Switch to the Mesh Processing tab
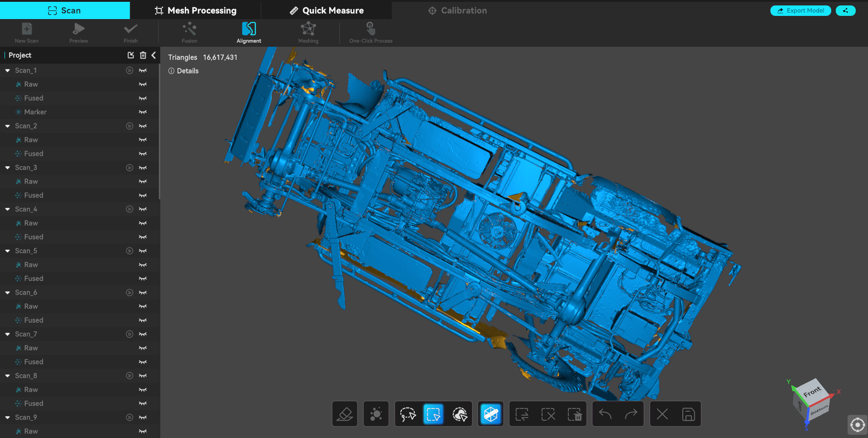The width and height of the screenshot is (868, 438). pos(195,10)
